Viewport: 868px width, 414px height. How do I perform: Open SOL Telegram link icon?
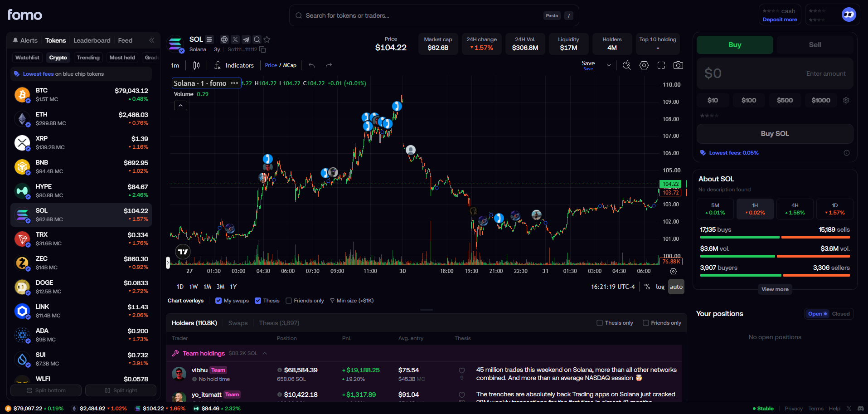(246, 39)
